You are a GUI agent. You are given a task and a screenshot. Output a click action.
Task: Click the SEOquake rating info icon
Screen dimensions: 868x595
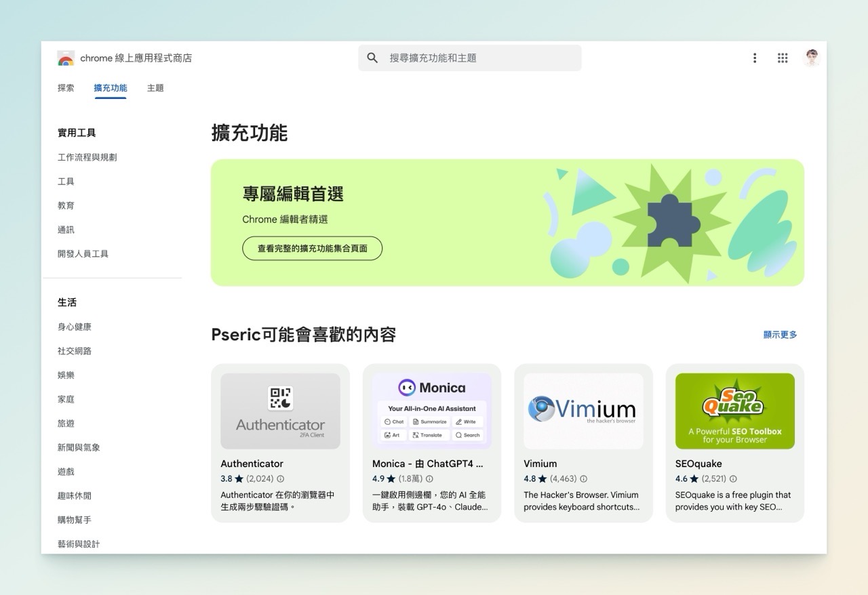tap(733, 479)
